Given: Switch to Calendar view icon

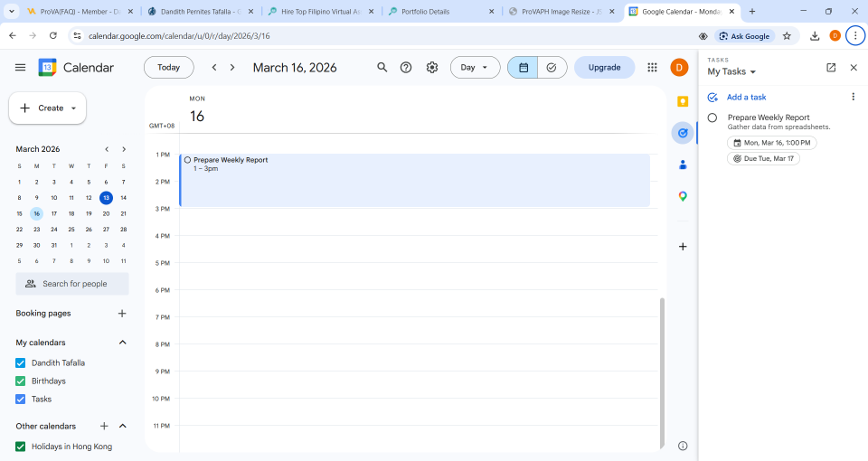Looking at the screenshot, I should [x=524, y=68].
